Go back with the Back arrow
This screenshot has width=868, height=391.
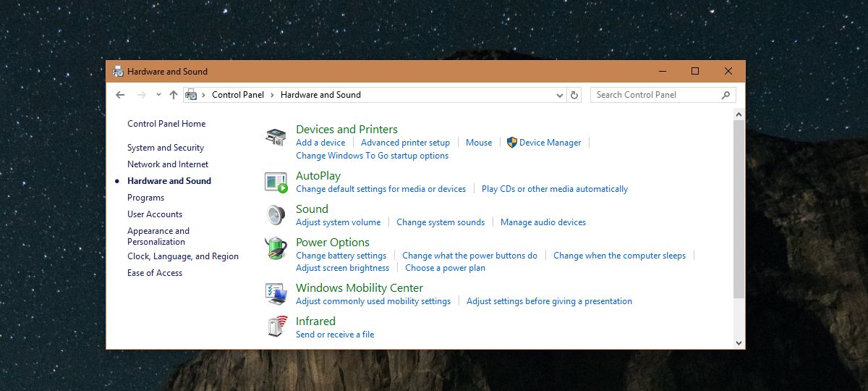120,95
